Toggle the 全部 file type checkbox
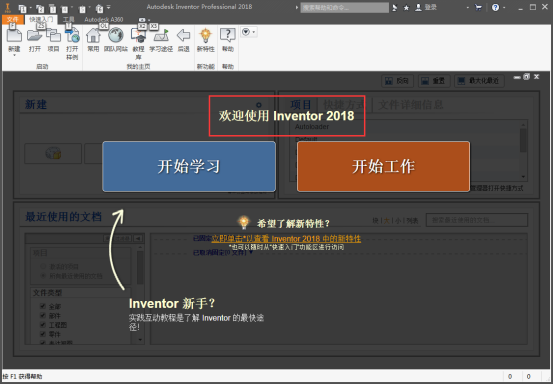Viewport: 553px width, 384px height. [43, 306]
